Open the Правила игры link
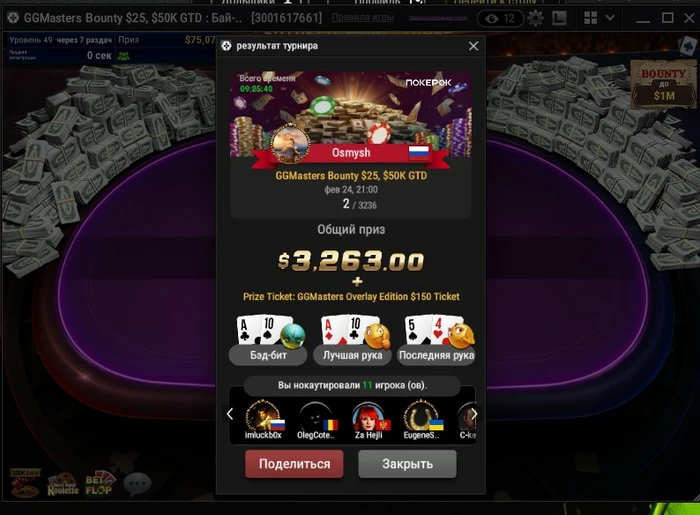The height and width of the screenshot is (515, 700). click(362, 17)
